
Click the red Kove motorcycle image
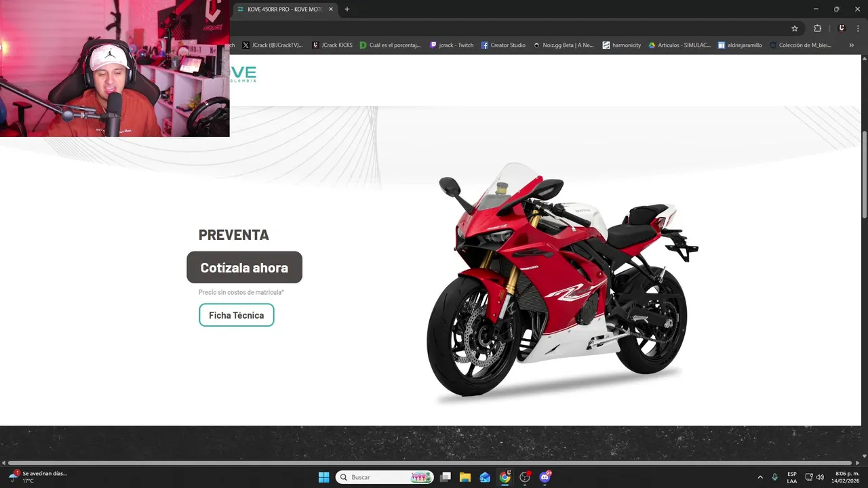coord(561,281)
